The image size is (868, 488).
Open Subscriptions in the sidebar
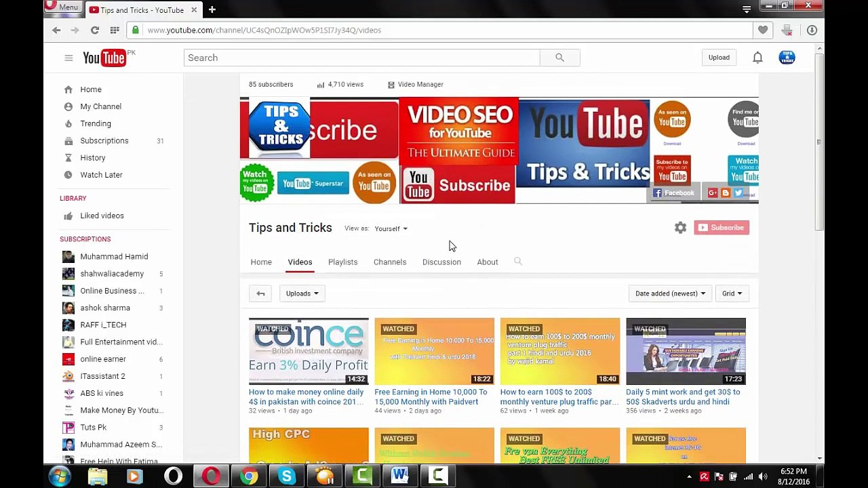coord(104,140)
